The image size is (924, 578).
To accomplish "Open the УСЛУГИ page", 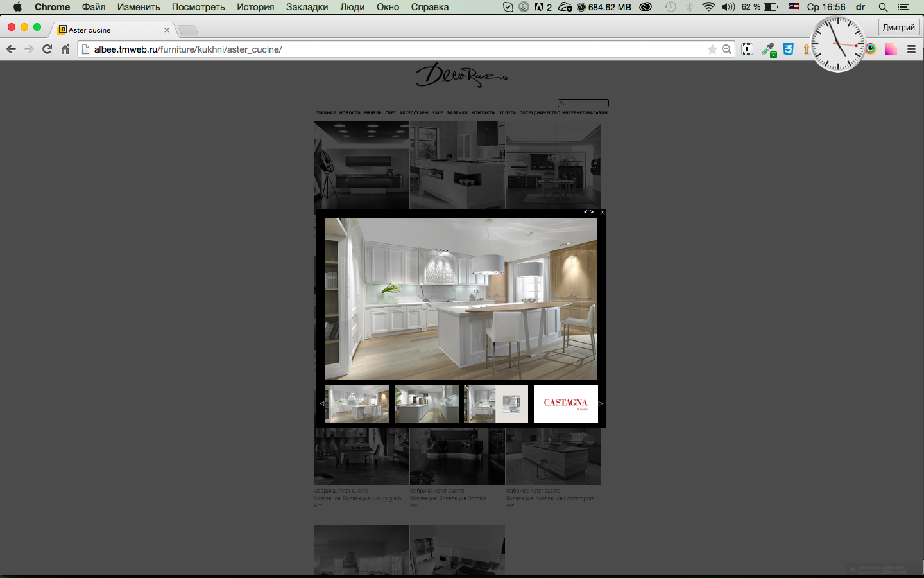I will pyautogui.click(x=508, y=113).
